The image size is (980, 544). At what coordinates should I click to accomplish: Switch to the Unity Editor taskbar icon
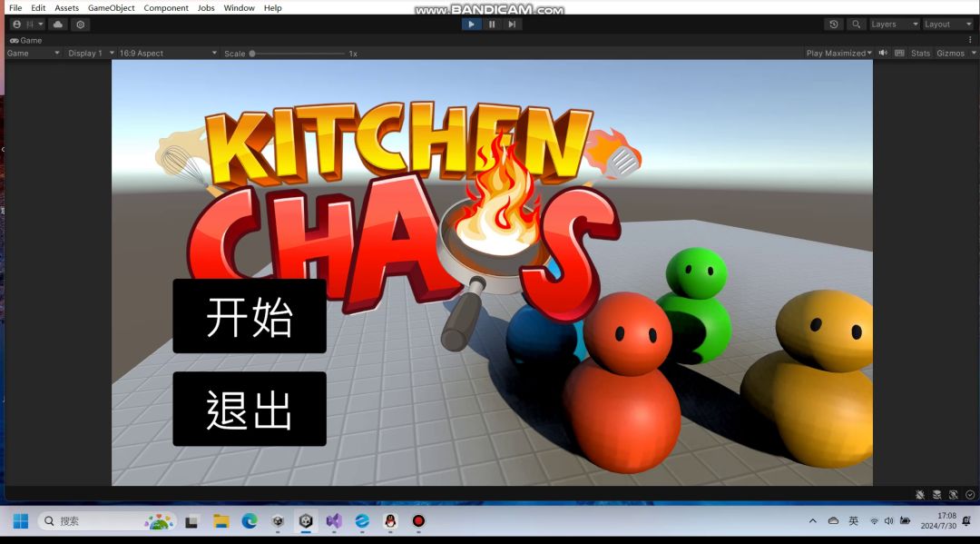[x=306, y=521]
